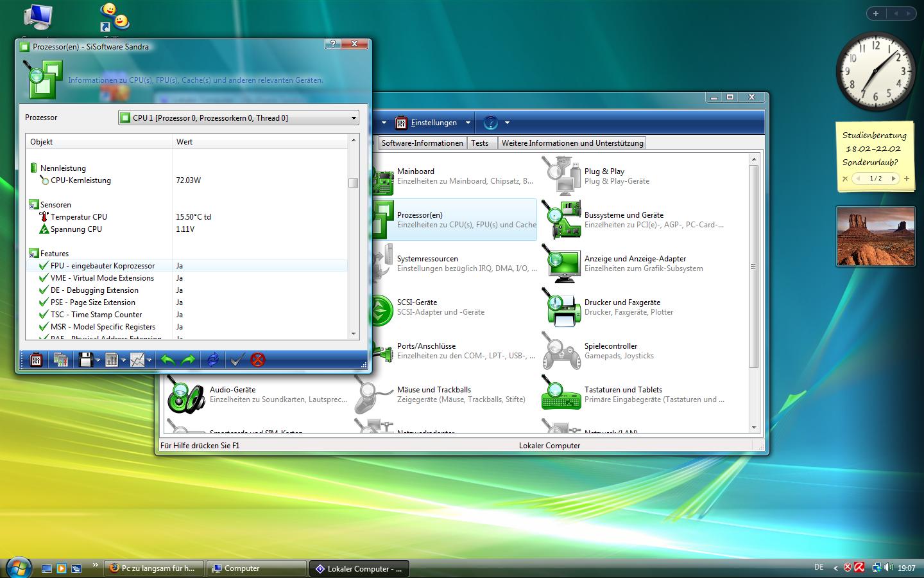Click the blue help icon in the Sandra toolbar

(490, 123)
